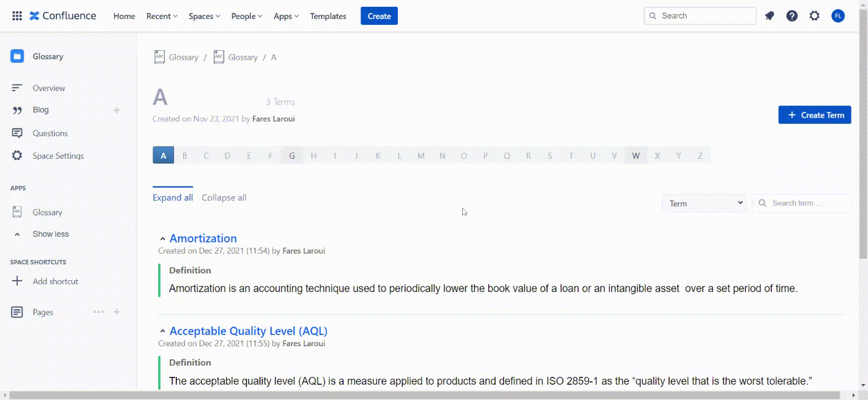The width and height of the screenshot is (868, 400).
Task: Switch to the Templates menu item
Action: (328, 16)
